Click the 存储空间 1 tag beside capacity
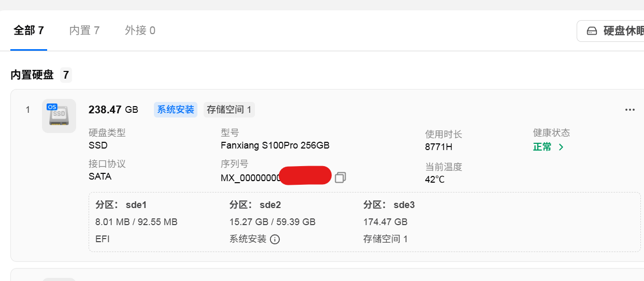Image resolution: width=644 pixels, height=281 pixels. click(x=229, y=110)
